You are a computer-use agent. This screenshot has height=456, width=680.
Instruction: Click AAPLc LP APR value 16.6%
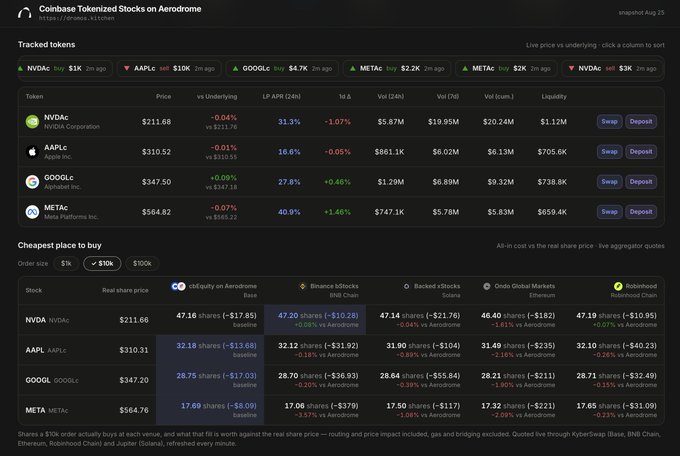289,152
